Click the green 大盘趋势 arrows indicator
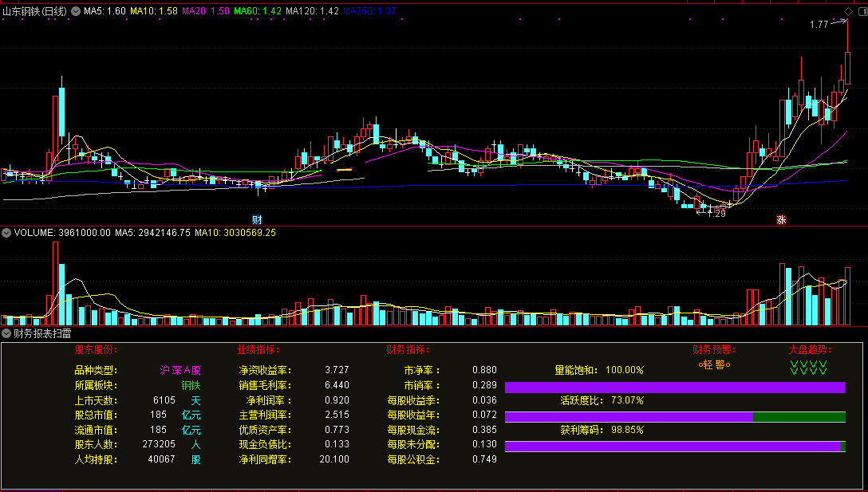Screen dimensions: 868x492 click(x=809, y=368)
